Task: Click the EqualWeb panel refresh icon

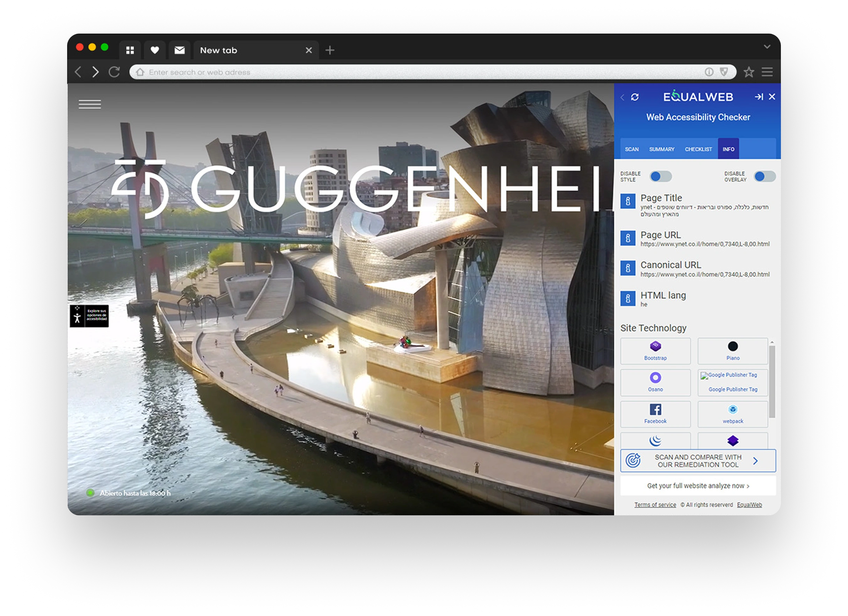Action: 635,97
